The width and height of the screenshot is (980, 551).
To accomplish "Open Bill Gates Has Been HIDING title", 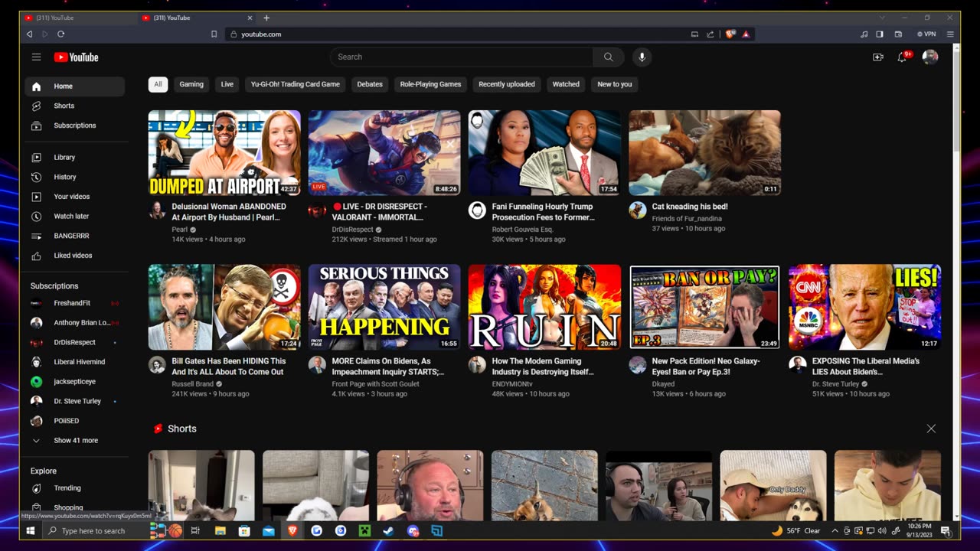I will (229, 367).
